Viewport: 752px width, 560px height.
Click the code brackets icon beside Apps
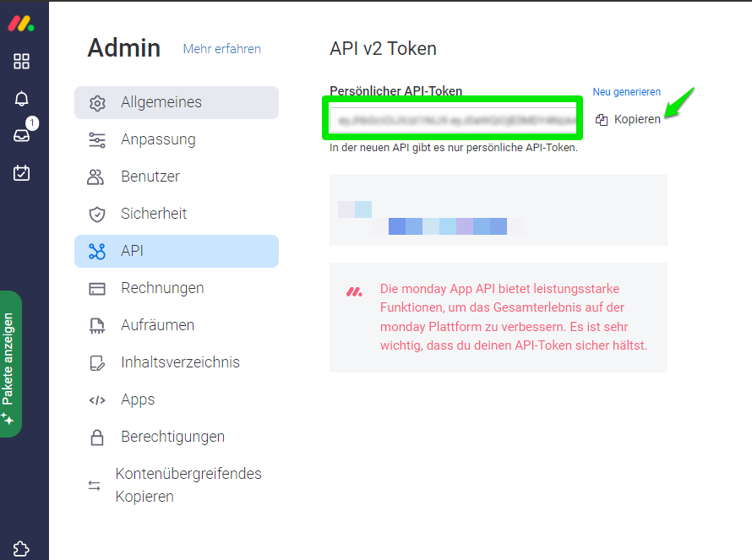tap(97, 400)
